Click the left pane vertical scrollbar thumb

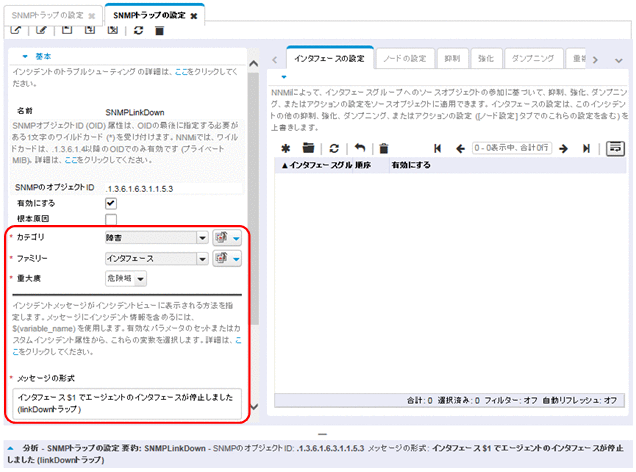click(254, 199)
